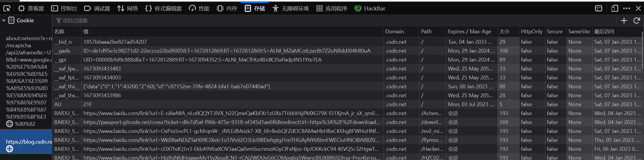
Task: Click last accessed Fri, 06 Jan 2023
Action: pyautogui.click(x=617, y=149)
